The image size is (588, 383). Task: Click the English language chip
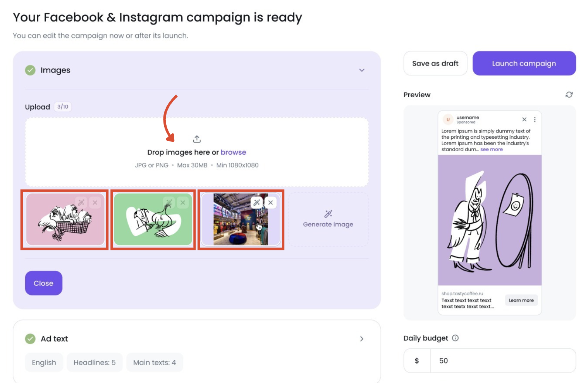[44, 362]
